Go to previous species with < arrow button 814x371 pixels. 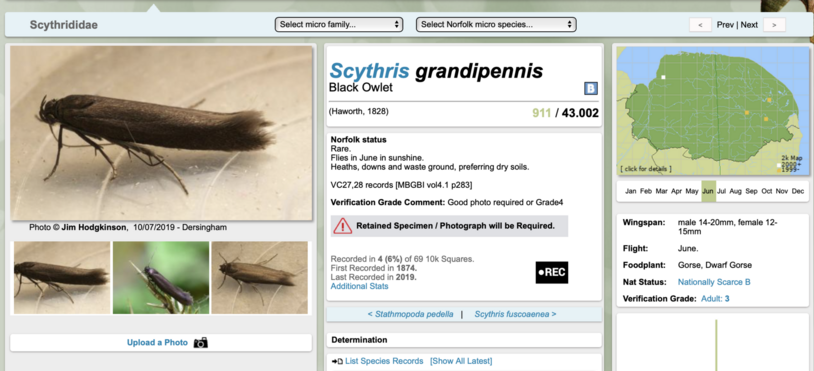click(x=700, y=25)
